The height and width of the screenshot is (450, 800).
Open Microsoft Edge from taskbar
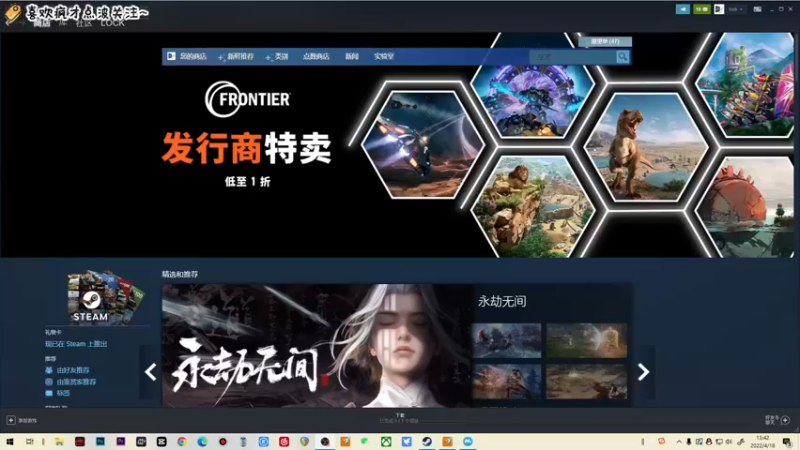pyautogui.click(x=202, y=441)
